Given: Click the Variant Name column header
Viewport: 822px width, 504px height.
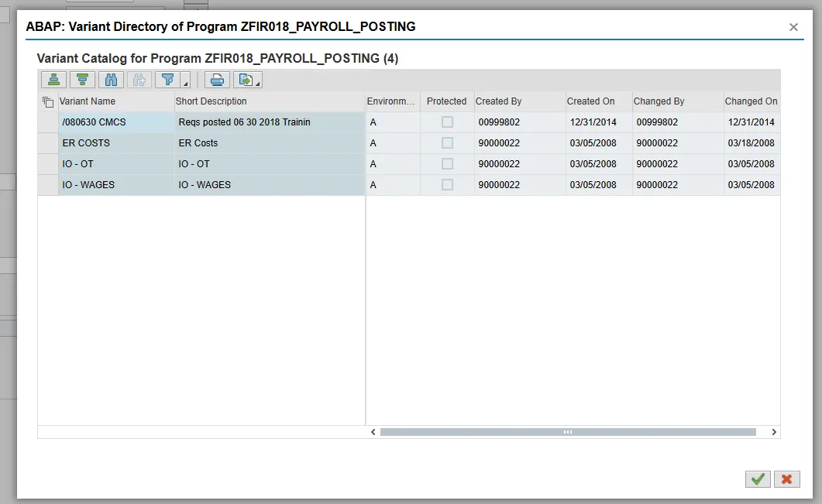Looking at the screenshot, I should point(88,101).
